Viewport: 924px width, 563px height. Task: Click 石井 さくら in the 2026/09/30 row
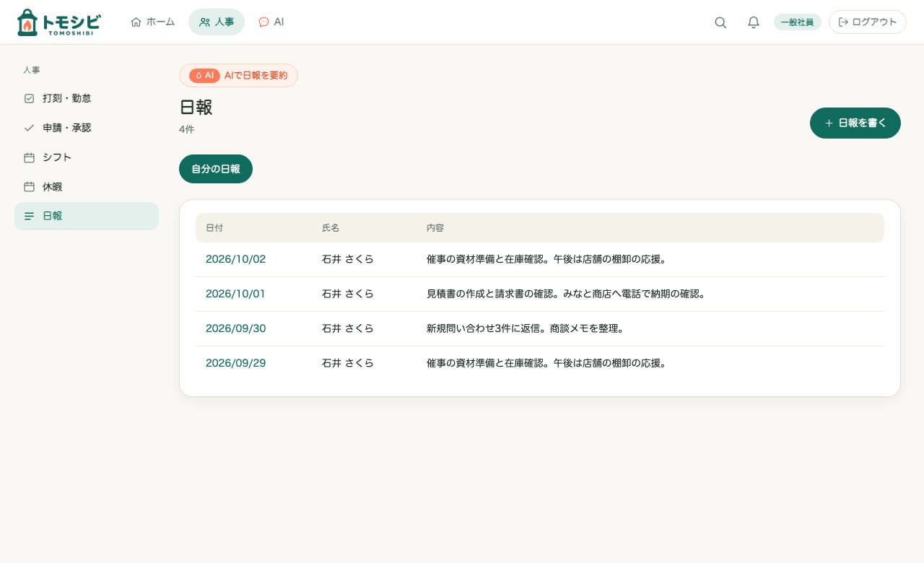pyautogui.click(x=348, y=328)
